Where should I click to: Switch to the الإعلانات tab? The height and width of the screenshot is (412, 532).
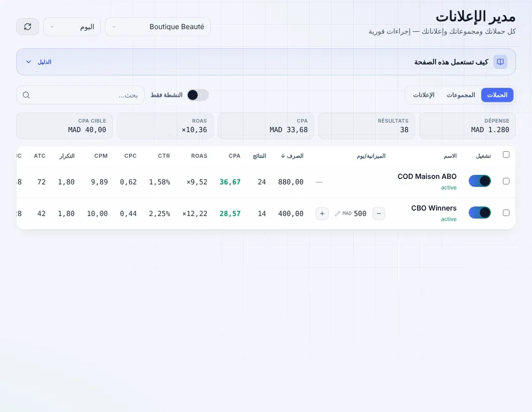pos(424,95)
